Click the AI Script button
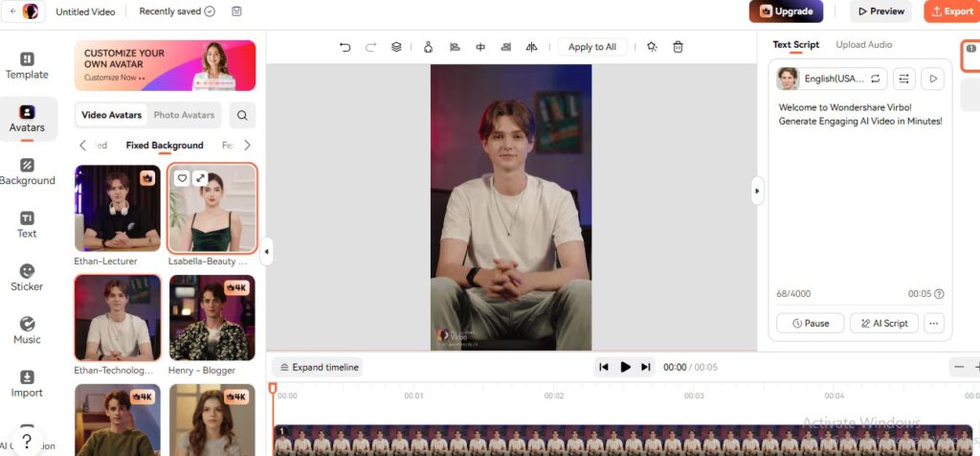The width and height of the screenshot is (980, 456). (883, 323)
